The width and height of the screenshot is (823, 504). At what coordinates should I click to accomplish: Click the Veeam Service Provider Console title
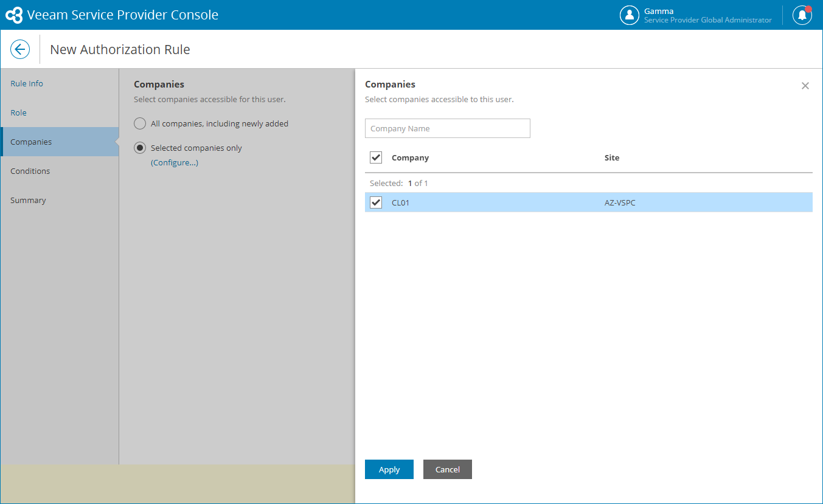click(x=123, y=15)
